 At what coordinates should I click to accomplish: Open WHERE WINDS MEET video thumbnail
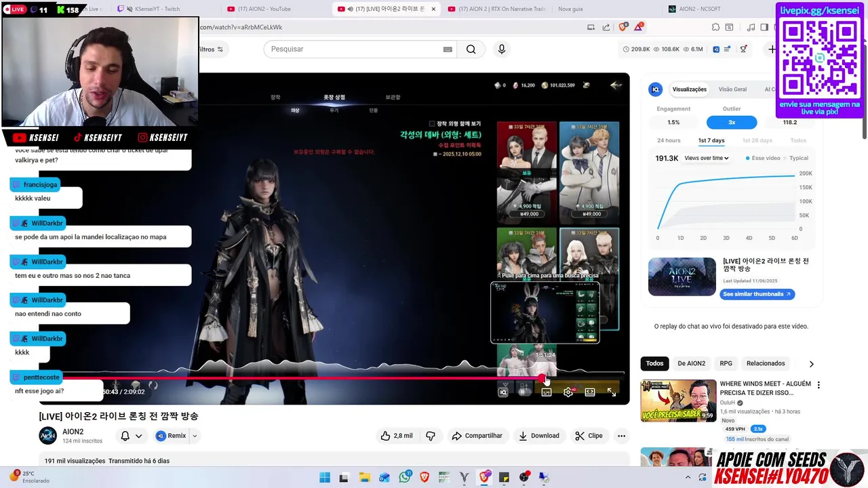point(678,400)
